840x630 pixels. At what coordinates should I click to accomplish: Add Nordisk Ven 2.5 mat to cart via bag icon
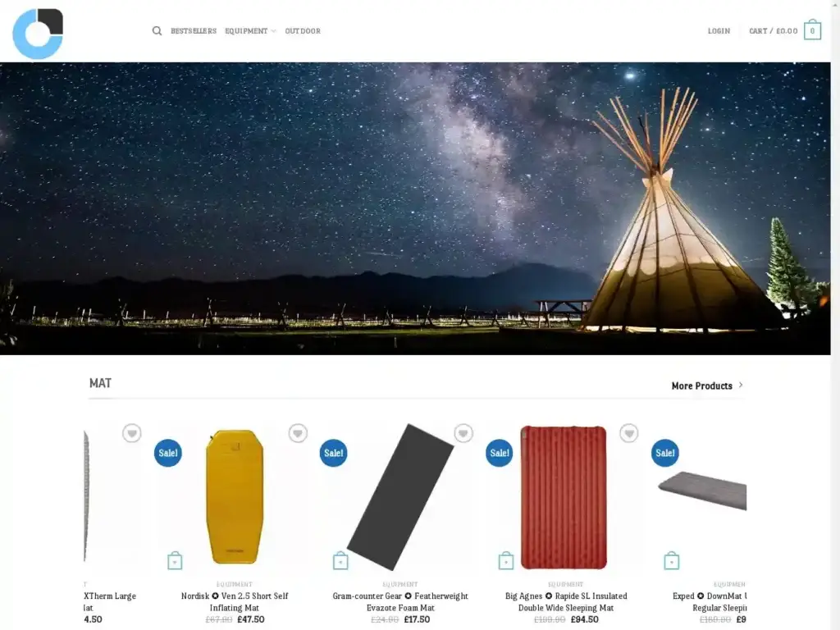[175, 561]
